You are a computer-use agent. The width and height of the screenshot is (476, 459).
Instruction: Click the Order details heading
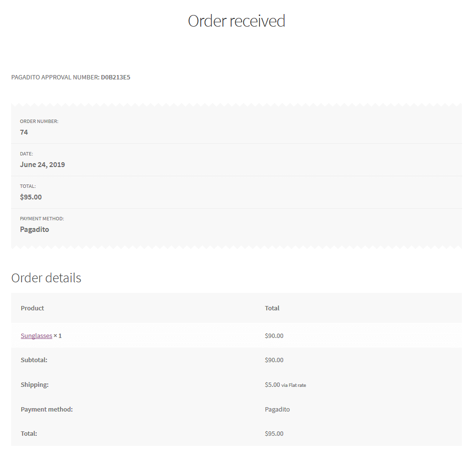pos(46,278)
